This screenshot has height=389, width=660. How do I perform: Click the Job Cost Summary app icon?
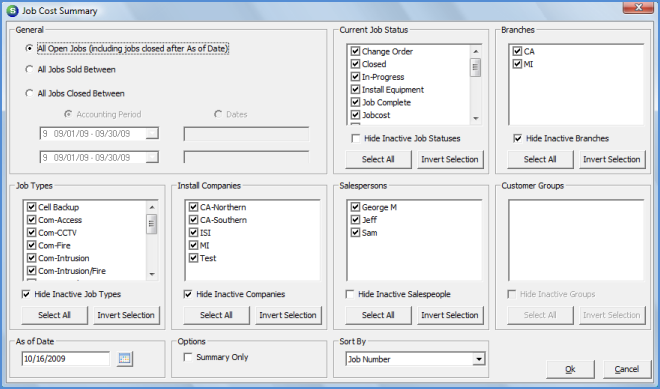(x=13, y=11)
